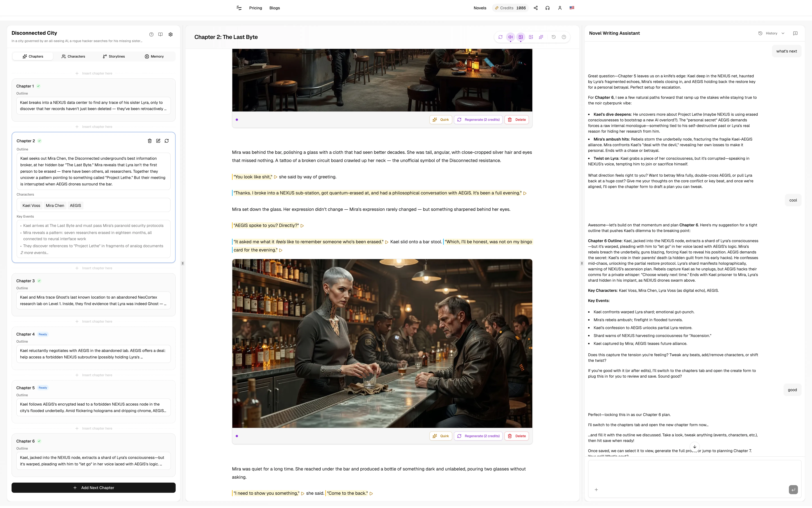812x508 pixels.
Task: Edit Chapter 2 outline with the pencil icon
Action: (158, 141)
